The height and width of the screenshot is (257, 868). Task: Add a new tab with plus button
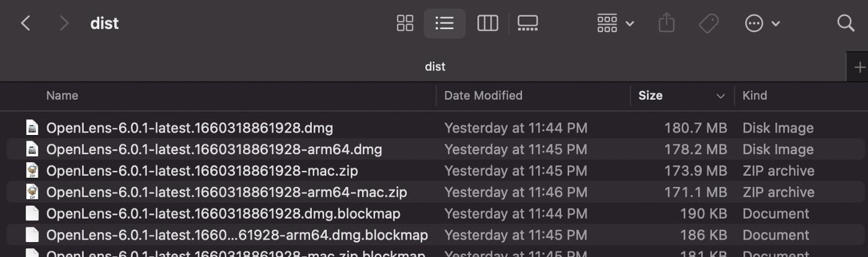click(859, 67)
